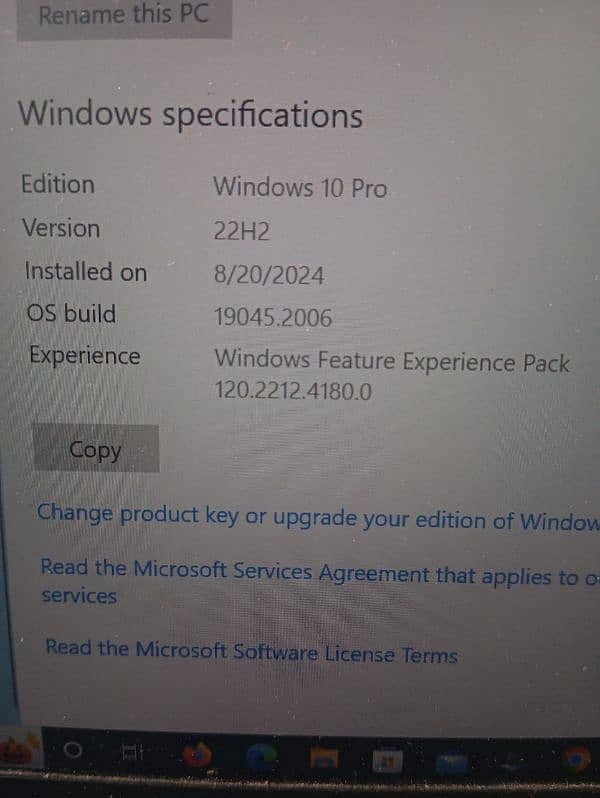The height and width of the screenshot is (798, 600).
Task: Open the Microsoft Store taskbar icon
Action: (387, 761)
